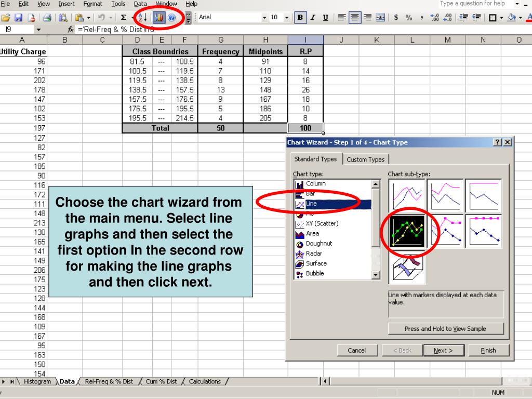Align text left
Screen dimensions: 532x399
tap(342, 17)
